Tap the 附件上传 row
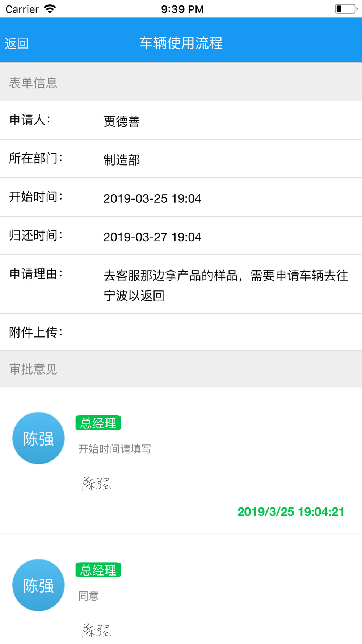The width and height of the screenshot is (362, 644). [x=181, y=332]
